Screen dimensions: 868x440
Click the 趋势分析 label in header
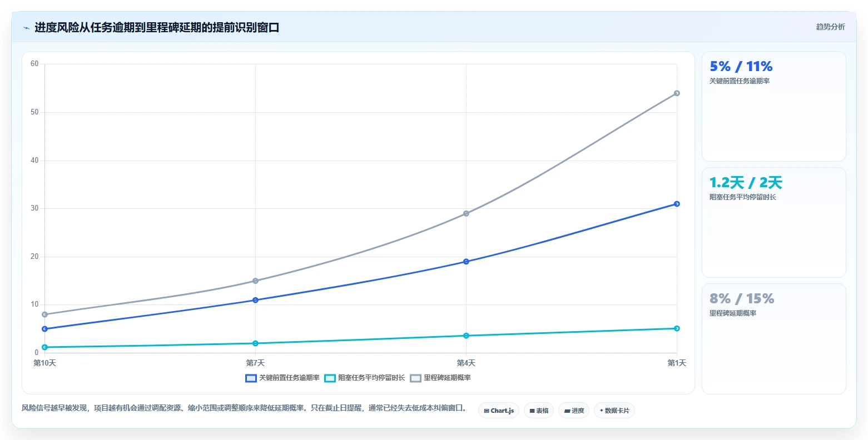point(830,27)
